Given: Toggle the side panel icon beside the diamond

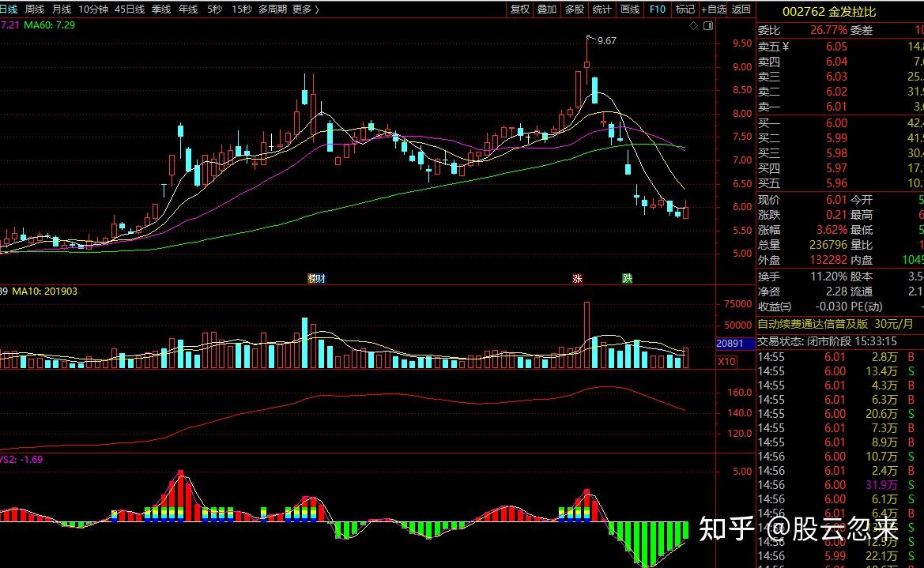Looking at the screenshot, I should point(708,25).
